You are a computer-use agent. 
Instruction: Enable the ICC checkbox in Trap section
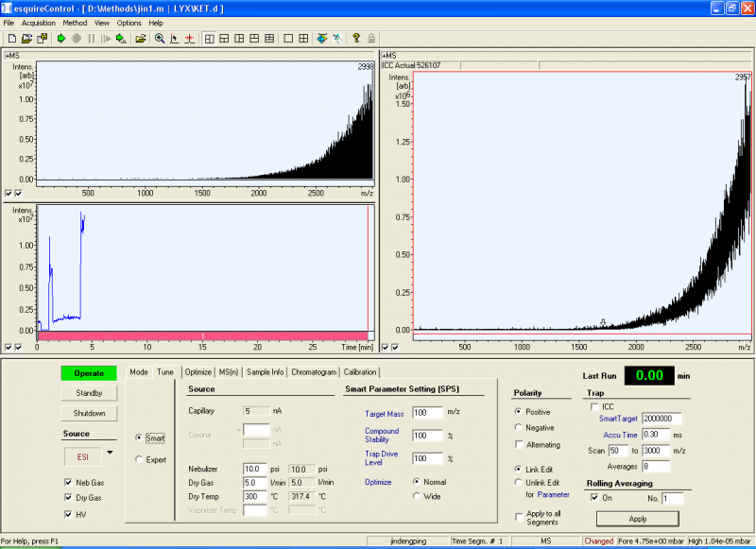[593, 406]
